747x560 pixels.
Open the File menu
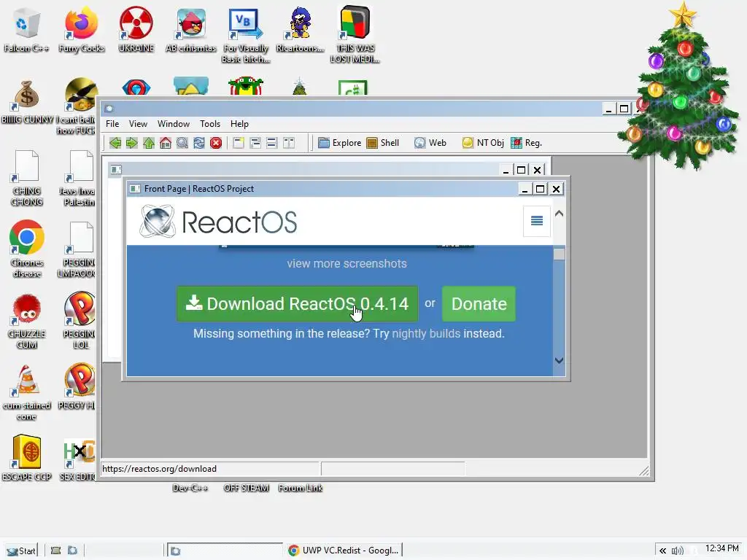tap(112, 124)
